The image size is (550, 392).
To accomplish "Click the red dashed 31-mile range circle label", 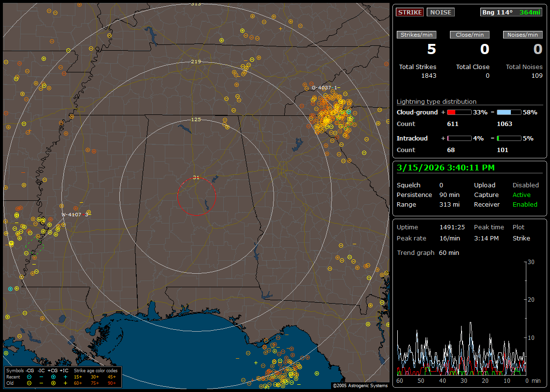I will pyautogui.click(x=196, y=178).
